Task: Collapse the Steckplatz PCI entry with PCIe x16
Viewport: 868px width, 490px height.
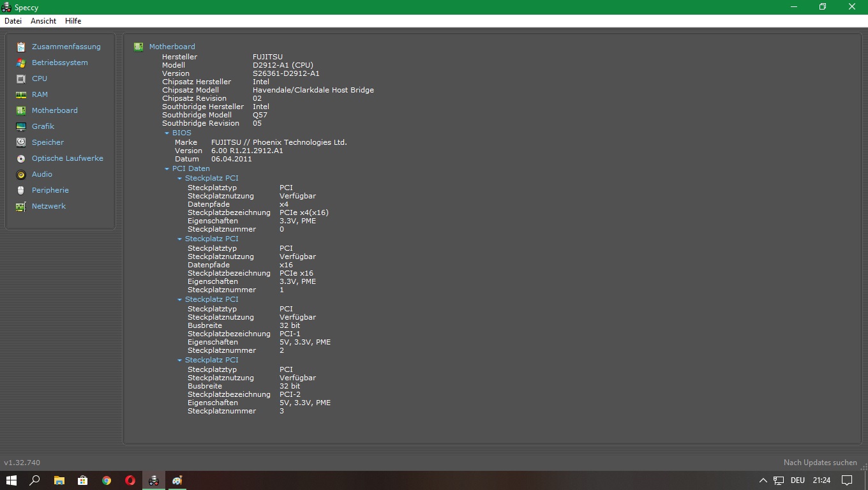Action: tap(179, 239)
